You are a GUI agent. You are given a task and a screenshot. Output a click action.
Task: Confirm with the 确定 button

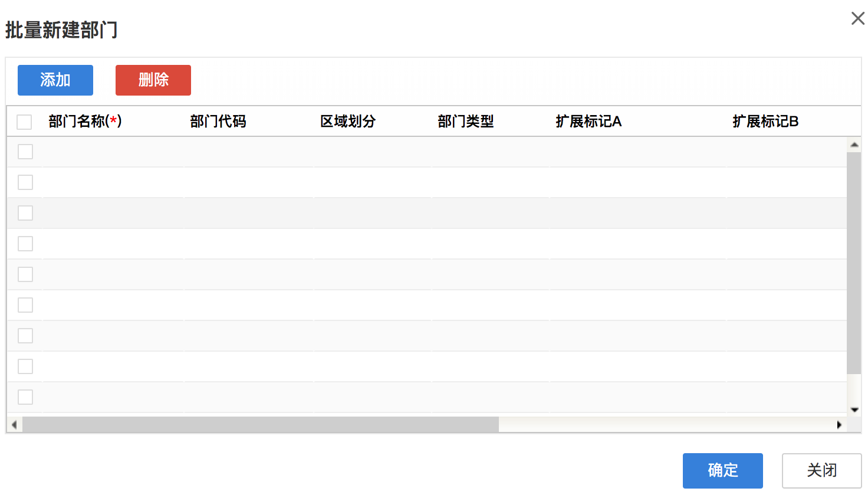pos(723,471)
